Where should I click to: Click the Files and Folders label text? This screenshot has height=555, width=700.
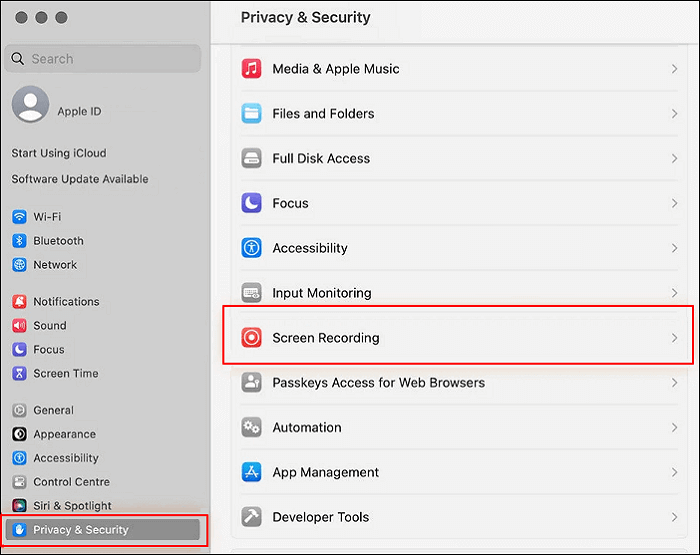(x=323, y=114)
